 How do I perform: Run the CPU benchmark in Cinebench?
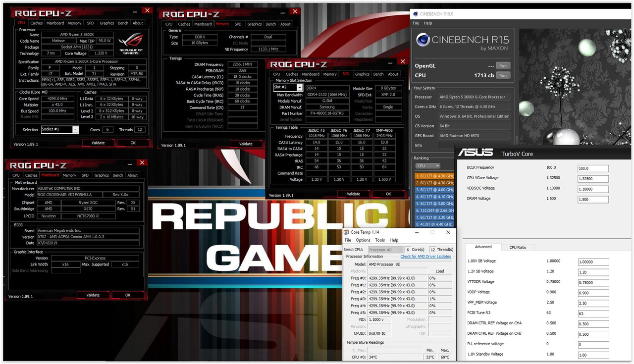pos(502,75)
